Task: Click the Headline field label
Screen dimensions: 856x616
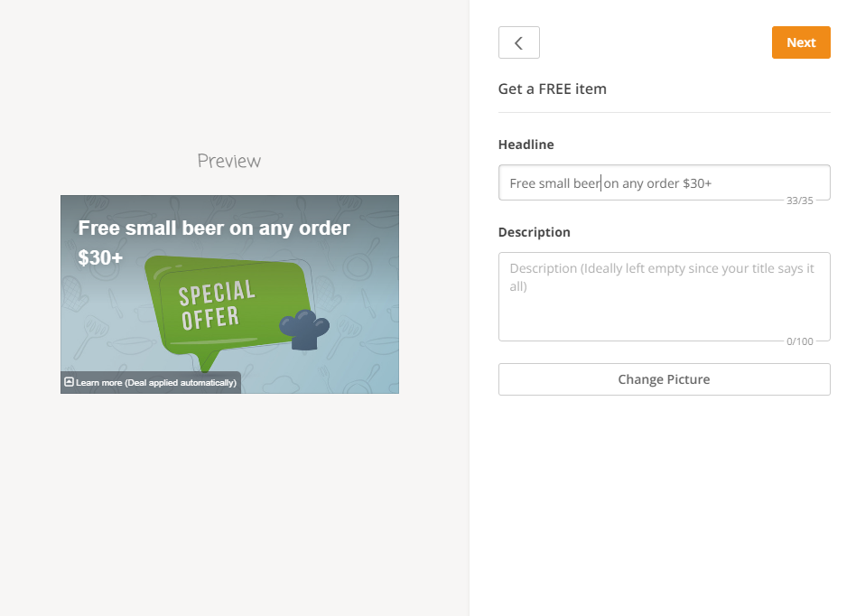Action: (526, 145)
